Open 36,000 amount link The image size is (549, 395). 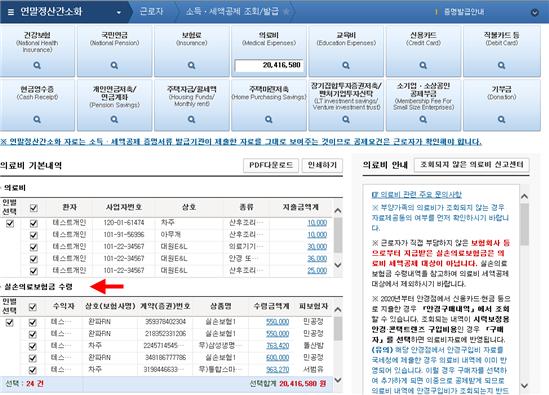pyautogui.click(x=317, y=259)
